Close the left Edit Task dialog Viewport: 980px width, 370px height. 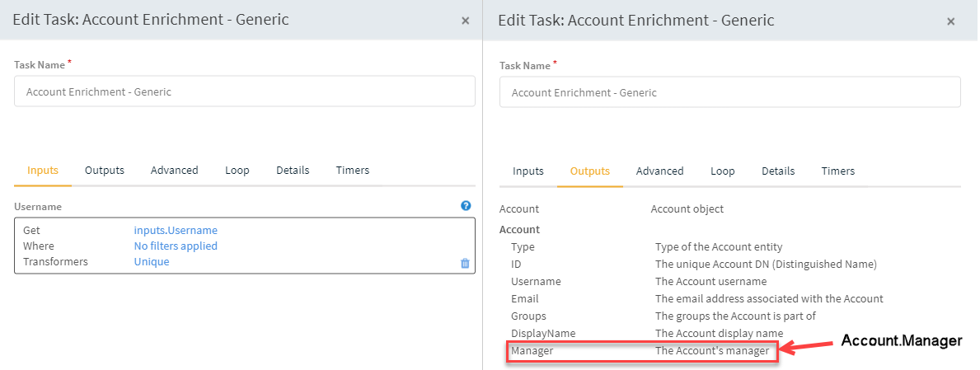tap(466, 21)
